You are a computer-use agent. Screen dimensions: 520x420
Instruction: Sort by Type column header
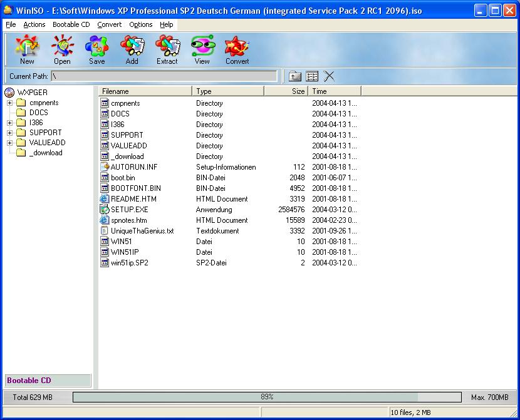(228, 91)
